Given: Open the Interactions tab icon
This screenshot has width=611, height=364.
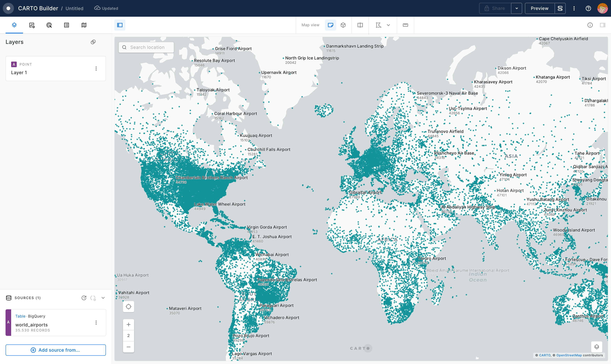Looking at the screenshot, I should 49,25.
